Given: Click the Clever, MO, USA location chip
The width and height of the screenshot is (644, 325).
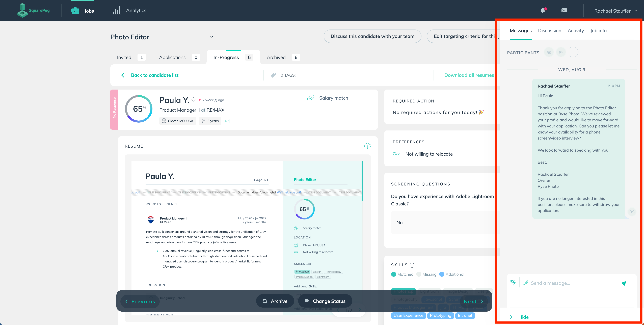Looking at the screenshot, I should 178,121.
